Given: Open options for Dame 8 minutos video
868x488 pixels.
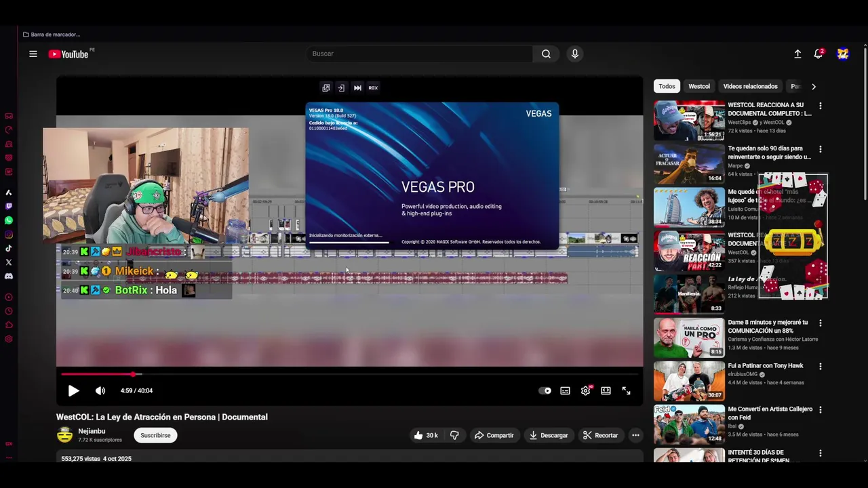Looking at the screenshot, I should click(821, 323).
